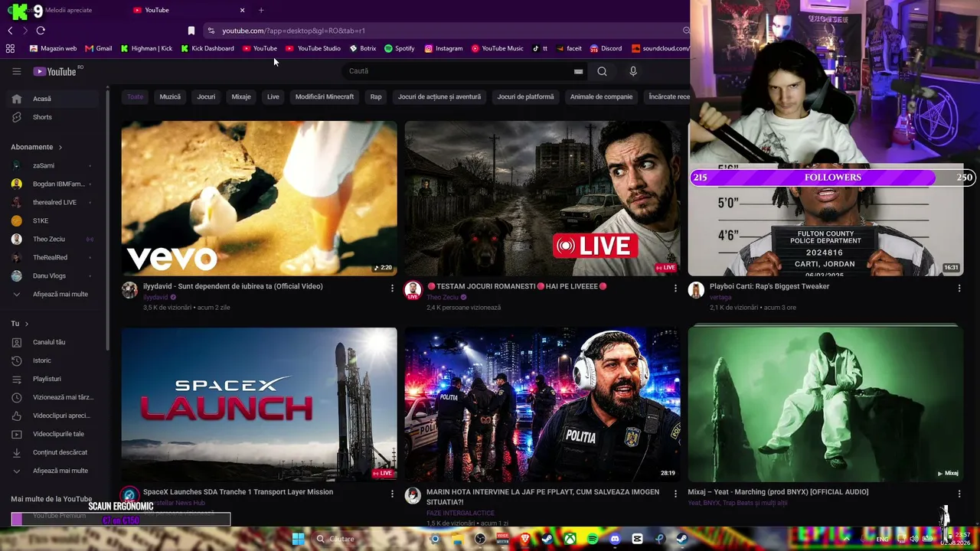The width and height of the screenshot is (980, 551).
Task: Expand Afișează mai multe under Tu section
Action: (x=54, y=471)
